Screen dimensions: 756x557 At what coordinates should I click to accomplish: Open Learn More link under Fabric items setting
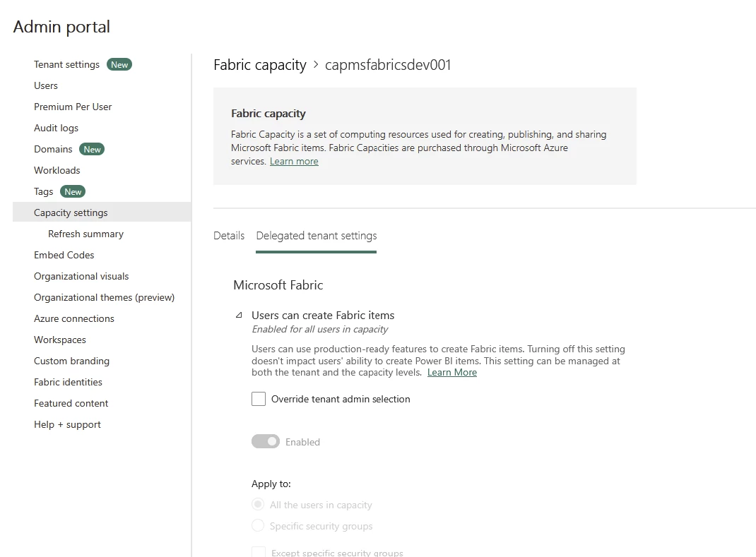(452, 372)
